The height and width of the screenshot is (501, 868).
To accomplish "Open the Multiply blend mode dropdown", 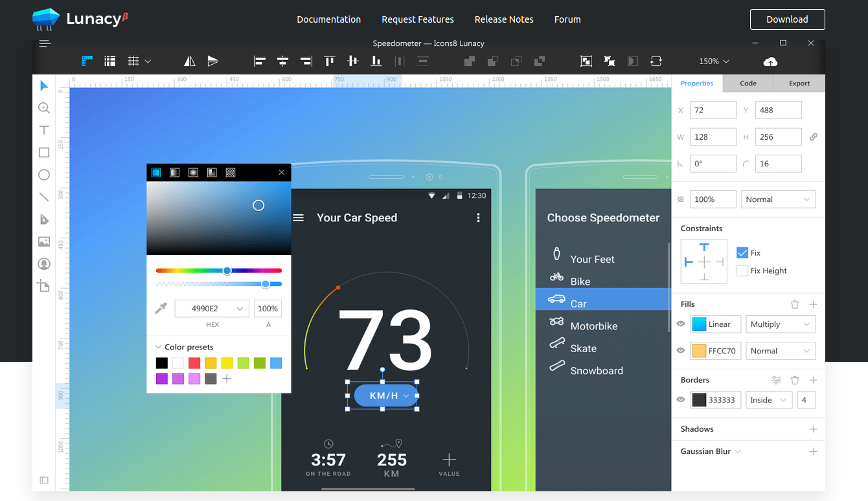I will pos(781,324).
